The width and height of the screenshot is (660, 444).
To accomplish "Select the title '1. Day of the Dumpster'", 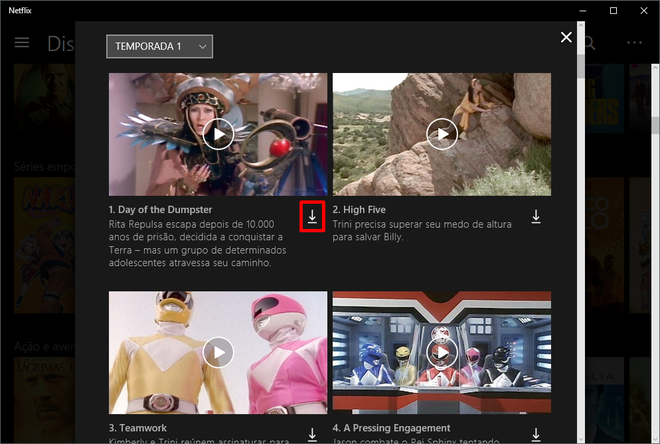I will click(x=160, y=210).
